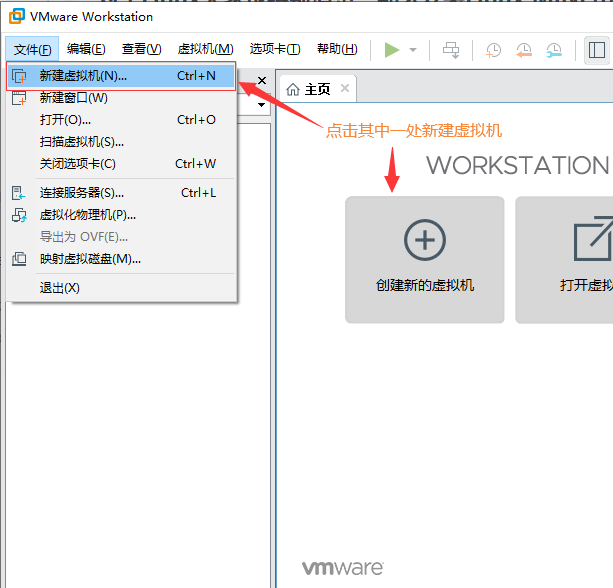The width and height of the screenshot is (613, 588).
Task: Close the 主页 tab
Action: [345, 88]
